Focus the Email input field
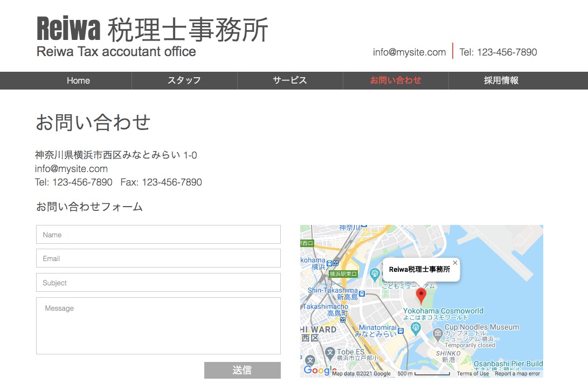 coord(158,258)
